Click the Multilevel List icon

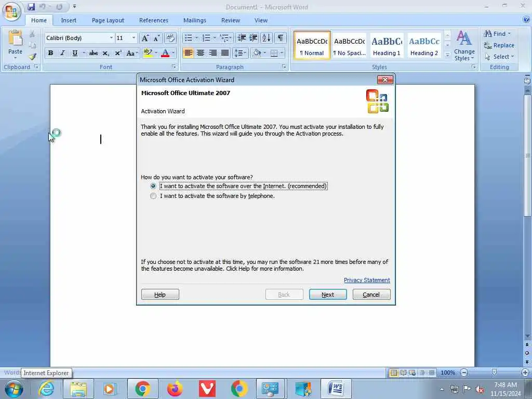pos(224,37)
